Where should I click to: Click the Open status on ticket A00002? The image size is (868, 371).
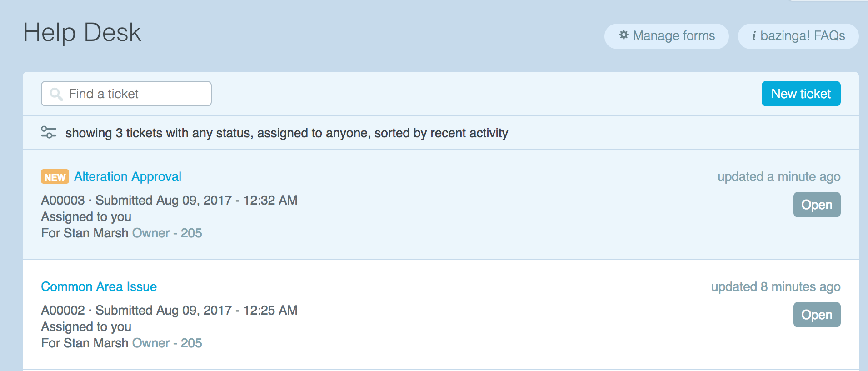coord(817,315)
